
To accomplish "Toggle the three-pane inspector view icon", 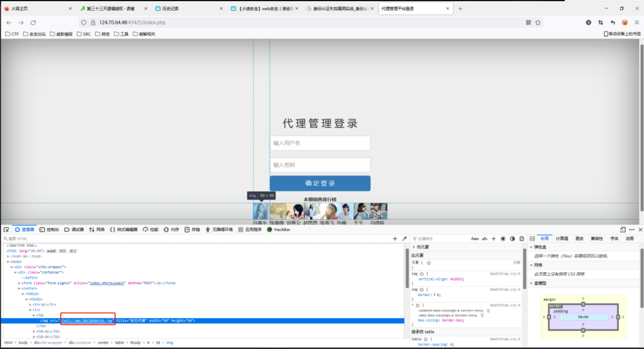I will tap(532, 239).
